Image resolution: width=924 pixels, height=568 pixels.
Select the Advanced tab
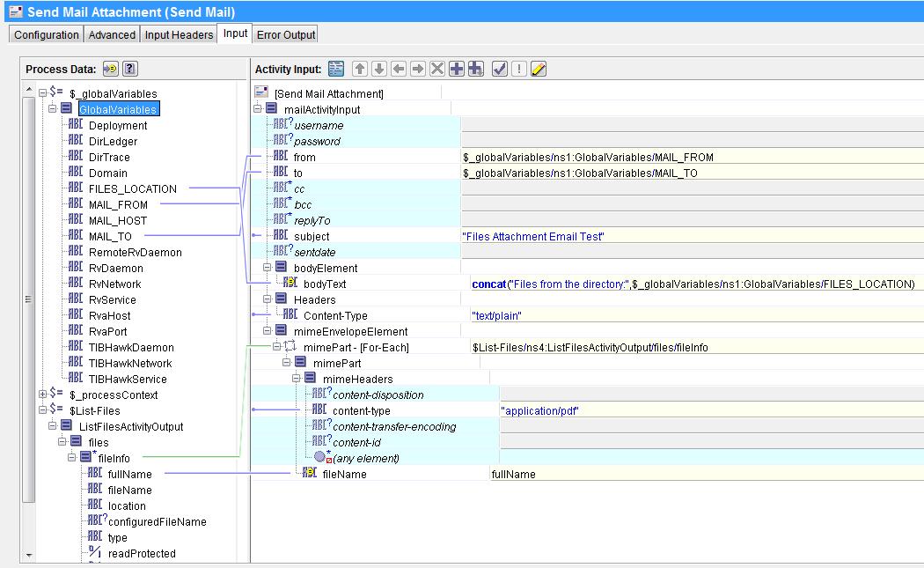tap(112, 33)
